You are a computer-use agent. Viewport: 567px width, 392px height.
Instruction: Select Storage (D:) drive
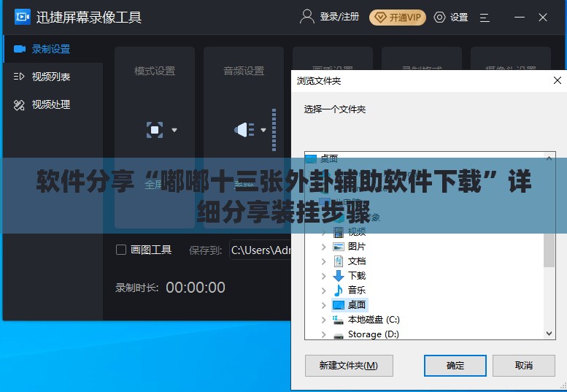[373, 334]
